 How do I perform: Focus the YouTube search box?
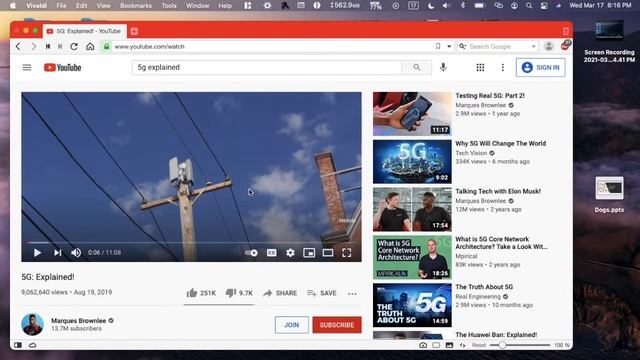coord(267,67)
